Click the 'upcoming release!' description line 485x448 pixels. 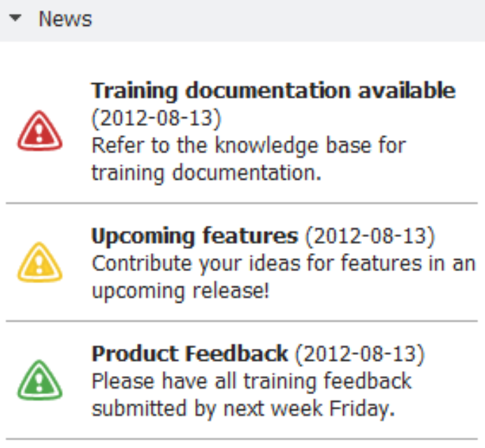click(x=180, y=291)
